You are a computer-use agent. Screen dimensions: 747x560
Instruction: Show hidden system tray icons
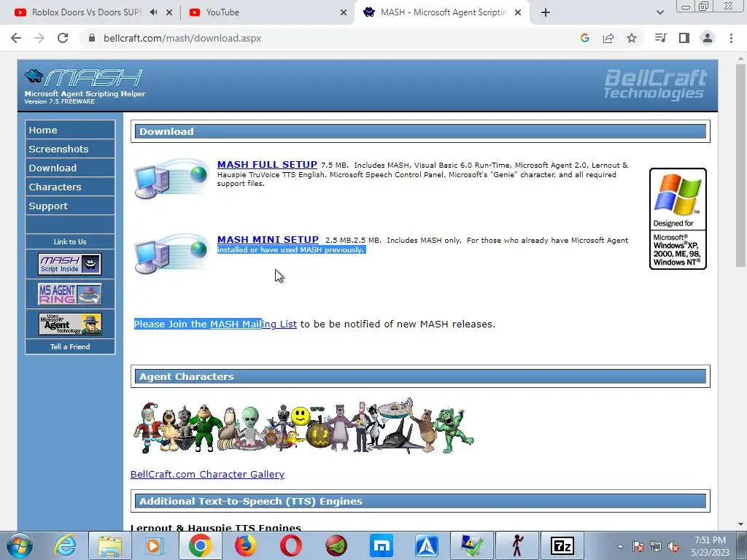click(620, 546)
